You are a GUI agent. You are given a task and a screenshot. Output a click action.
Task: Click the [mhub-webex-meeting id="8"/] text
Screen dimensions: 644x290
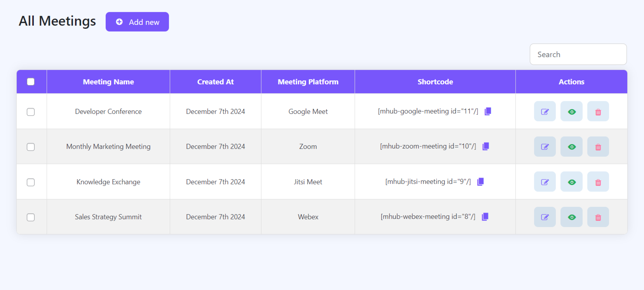click(428, 217)
